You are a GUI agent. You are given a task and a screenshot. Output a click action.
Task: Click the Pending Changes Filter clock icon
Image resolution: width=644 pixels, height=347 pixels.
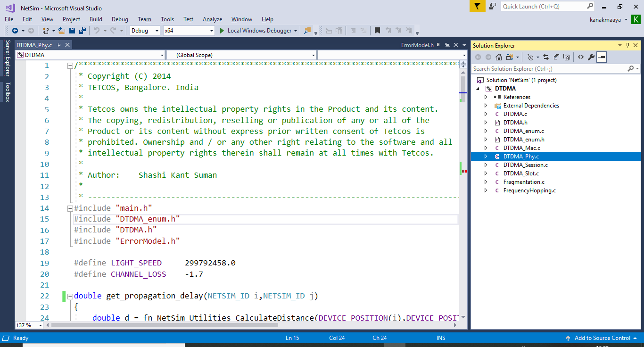point(530,57)
